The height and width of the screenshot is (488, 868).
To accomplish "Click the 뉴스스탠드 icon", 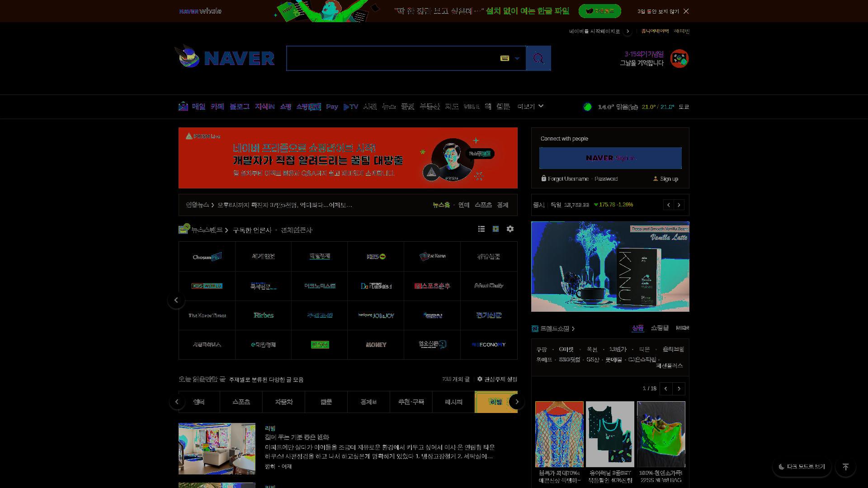I will [184, 229].
